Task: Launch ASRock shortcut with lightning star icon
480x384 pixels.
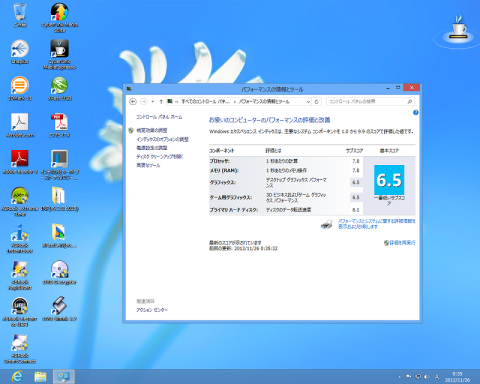Action: 20,275
